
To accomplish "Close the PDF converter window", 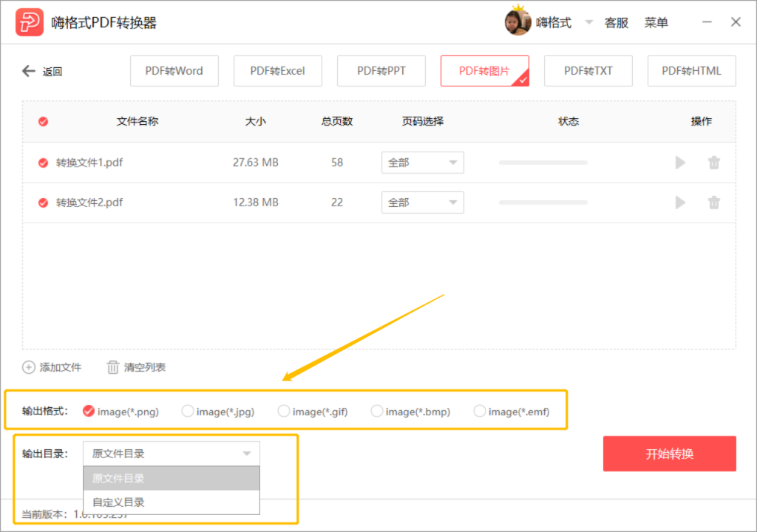I will pos(736,22).
